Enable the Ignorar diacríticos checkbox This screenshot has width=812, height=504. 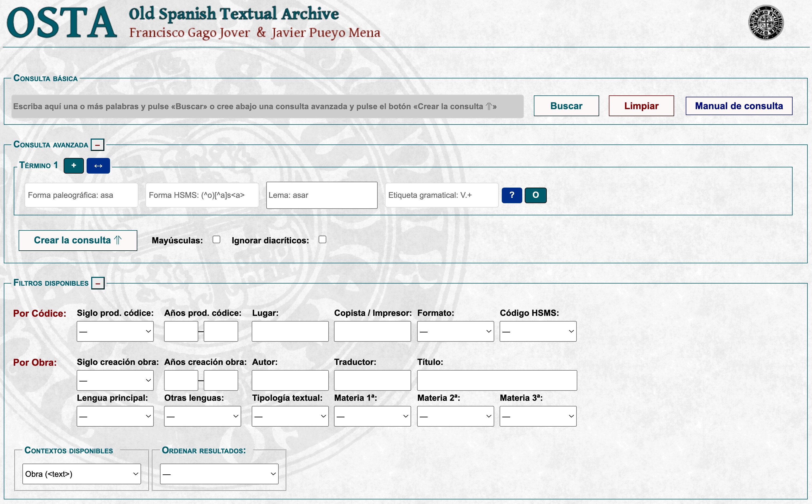(322, 240)
